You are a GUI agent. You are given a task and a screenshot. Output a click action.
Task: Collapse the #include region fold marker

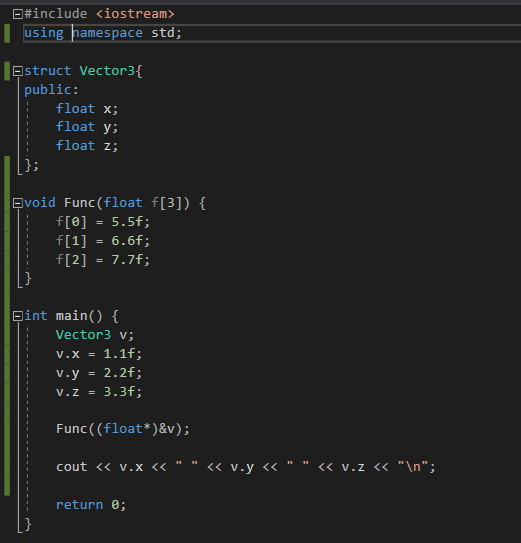click(x=18, y=14)
